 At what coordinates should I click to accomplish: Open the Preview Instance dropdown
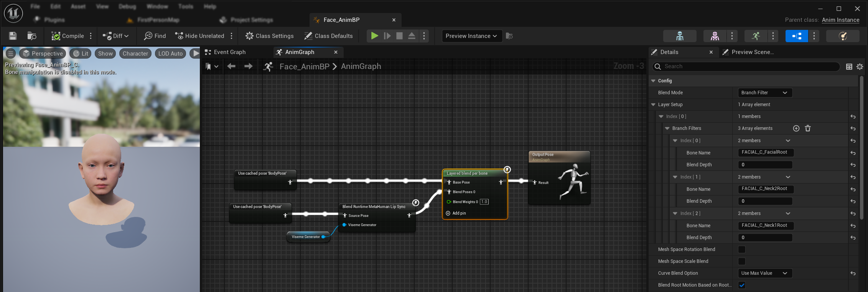471,36
